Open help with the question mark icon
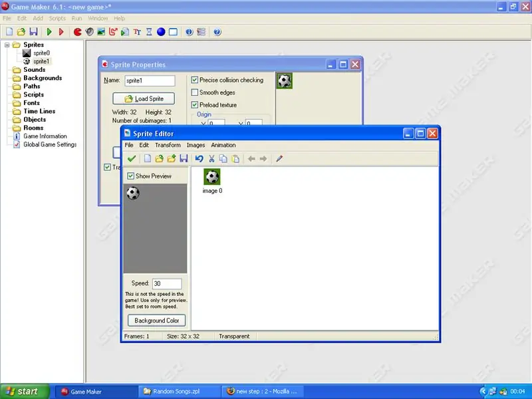 coord(217,32)
